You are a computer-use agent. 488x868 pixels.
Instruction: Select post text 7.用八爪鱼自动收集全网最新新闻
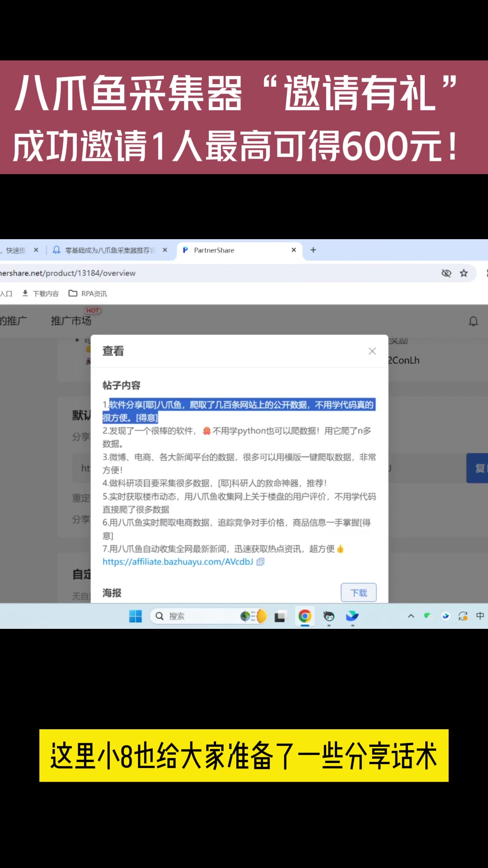(x=223, y=549)
